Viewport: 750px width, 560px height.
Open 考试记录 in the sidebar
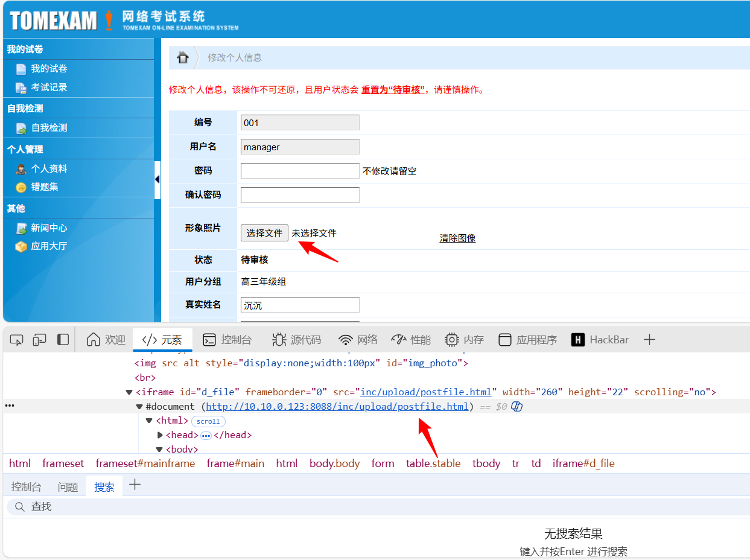point(49,87)
